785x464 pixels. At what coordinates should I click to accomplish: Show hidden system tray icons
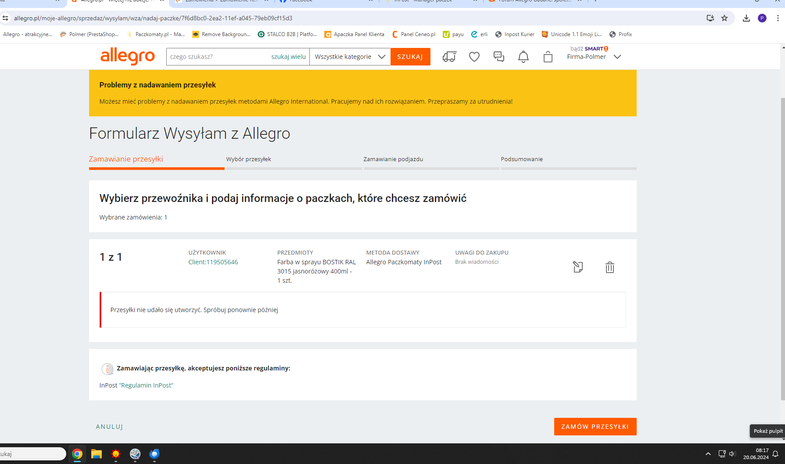click(707, 454)
